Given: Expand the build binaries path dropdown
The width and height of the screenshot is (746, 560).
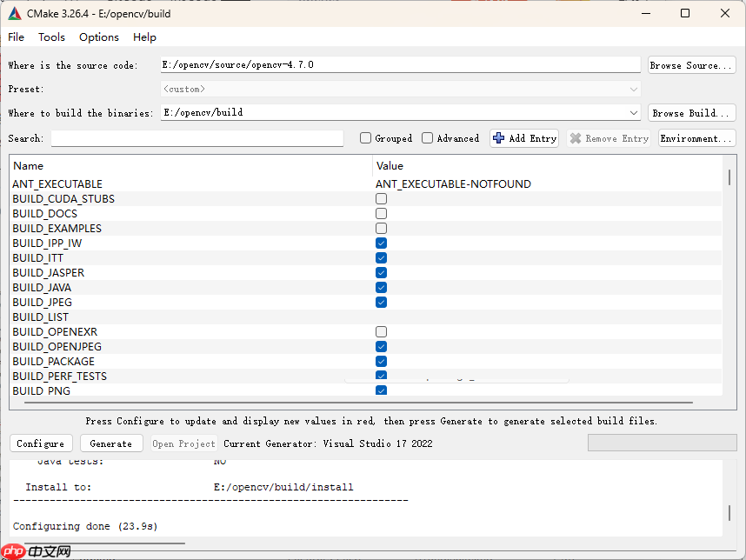Looking at the screenshot, I should tap(634, 112).
